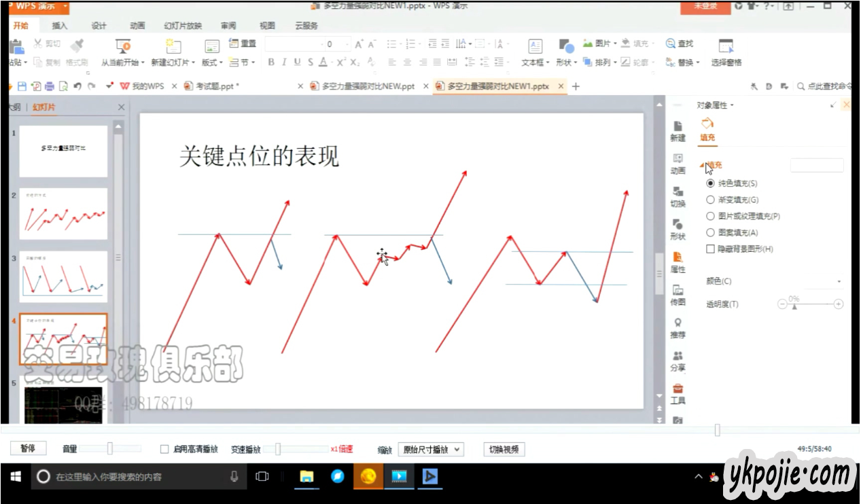Click 从当前开始 slideshow icon in ribbon
Image resolution: width=861 pixels, height=504 pixels.
click(123, 53)
